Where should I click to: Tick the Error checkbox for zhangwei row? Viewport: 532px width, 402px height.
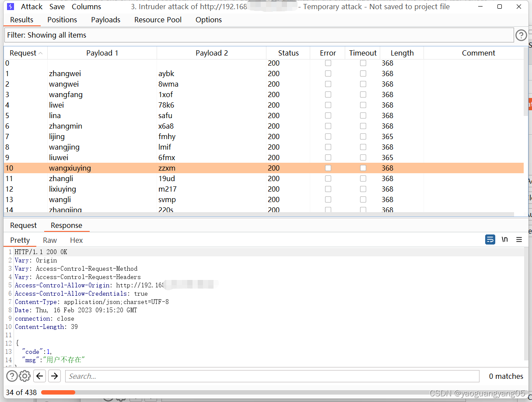[x=328, y=73]
